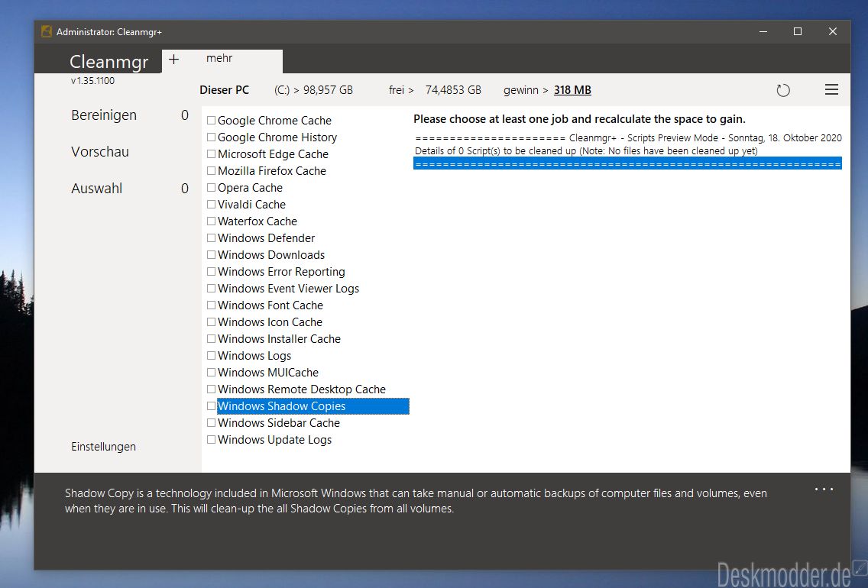Click the 'Details of 0 Script(s)' preview line

pyautogui.click(x=586, y=150)
